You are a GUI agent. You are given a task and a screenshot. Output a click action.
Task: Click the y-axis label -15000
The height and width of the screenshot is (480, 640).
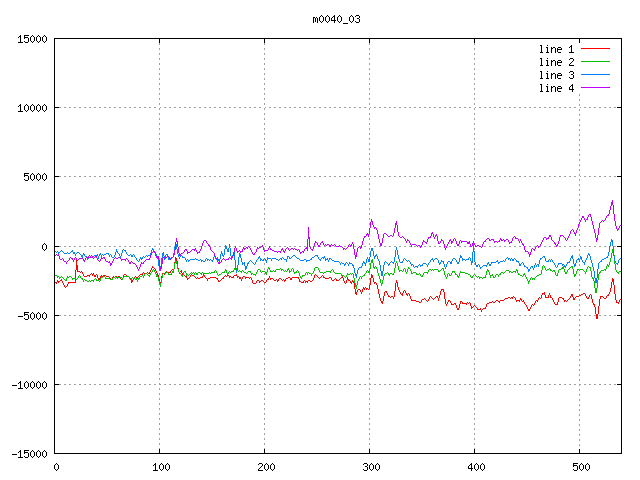[29, 454]
